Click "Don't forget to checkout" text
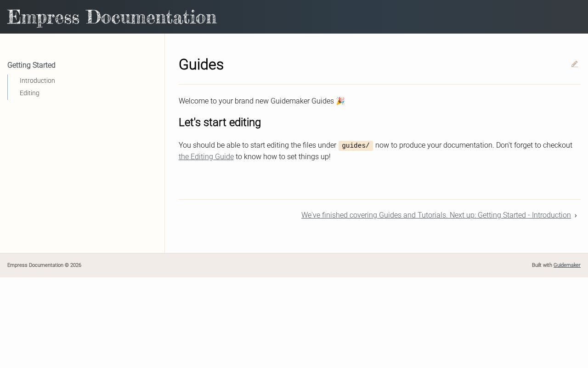 [534, 145]
